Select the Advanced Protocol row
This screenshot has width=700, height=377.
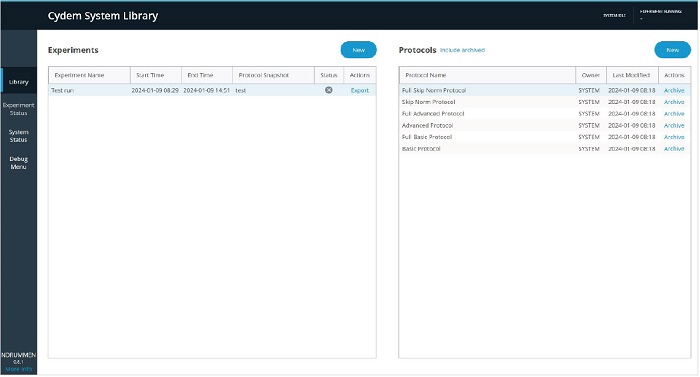(545, 126)
